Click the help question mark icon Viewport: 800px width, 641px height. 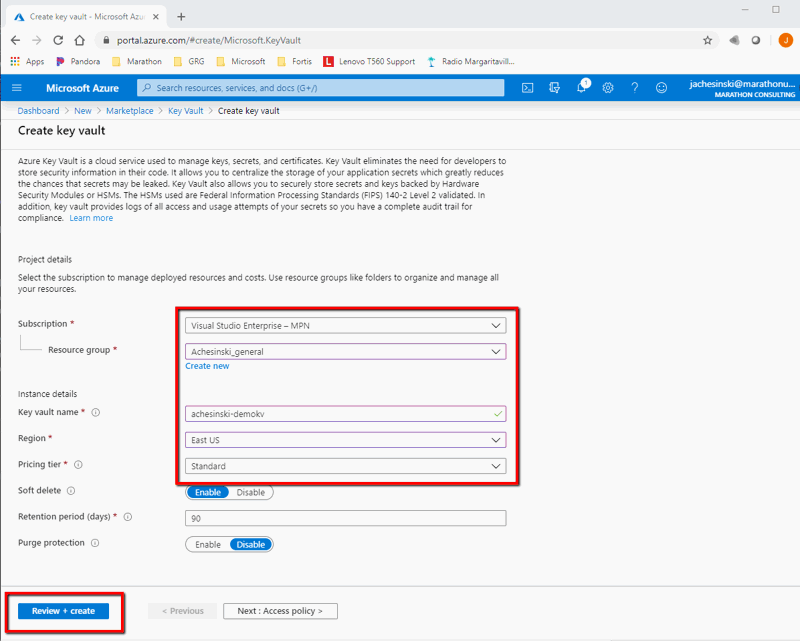click(634, 88)
